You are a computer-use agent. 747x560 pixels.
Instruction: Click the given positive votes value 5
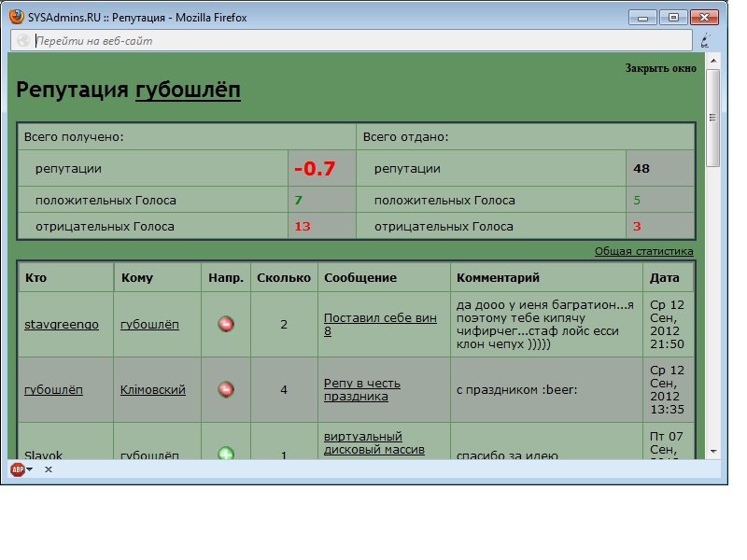(637, 200)
